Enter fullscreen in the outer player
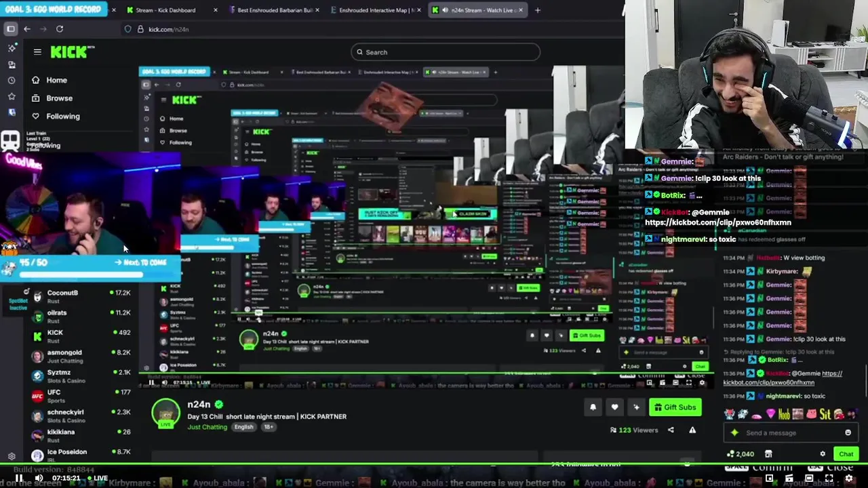The width and height of the screenshot is (868, 488). tap(829, 478)
